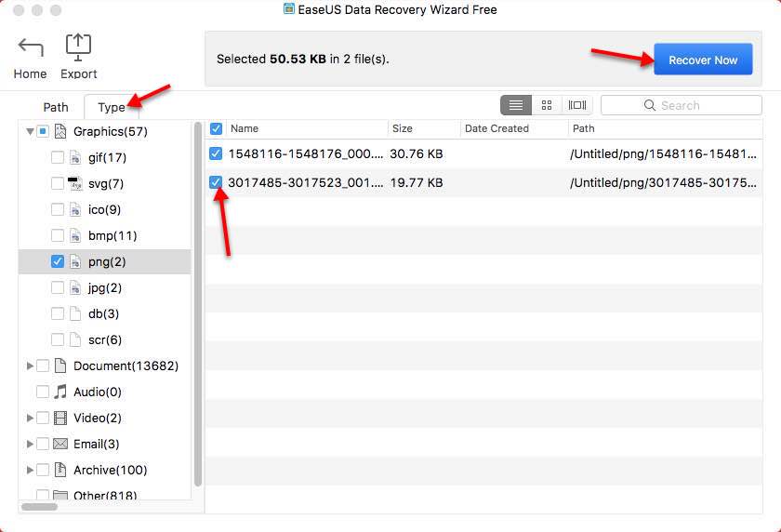Expand the Archive(100) tree node
This screenshot has height=532, width=781.
[x=30, y=470]
